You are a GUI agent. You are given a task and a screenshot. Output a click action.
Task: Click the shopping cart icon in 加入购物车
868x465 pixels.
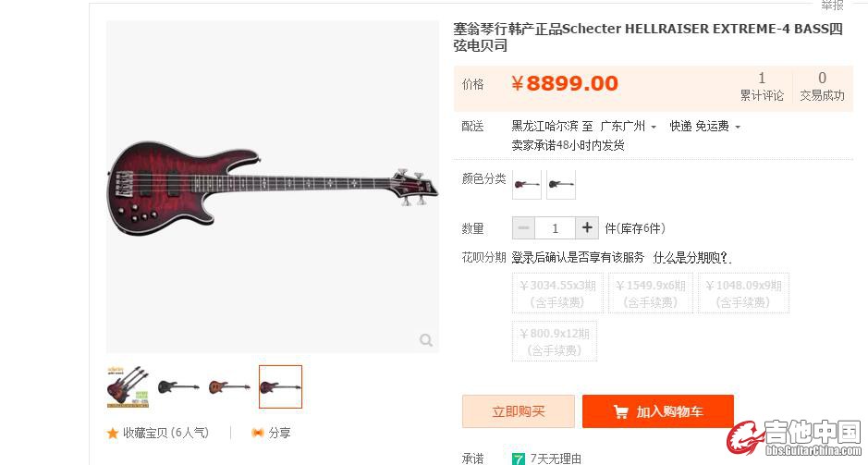pos(621,411)
